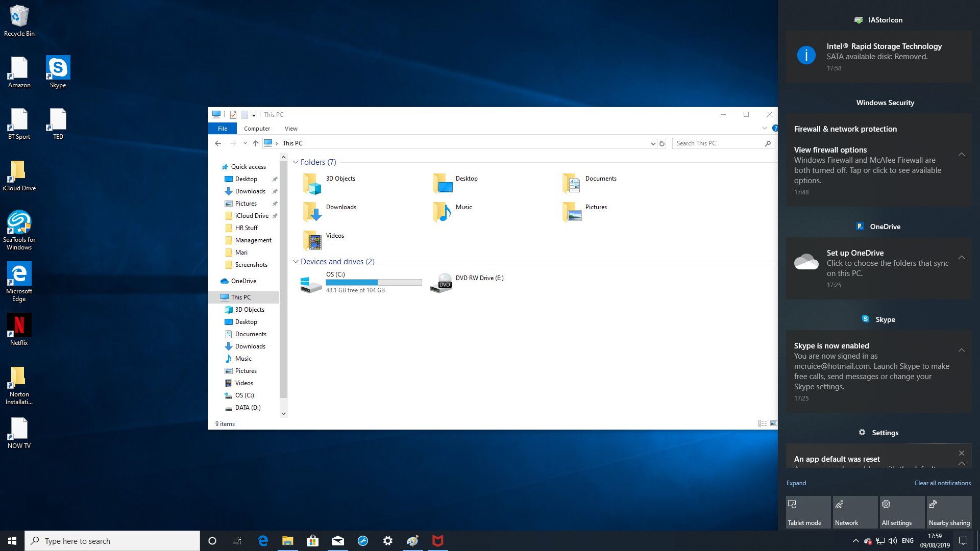Open the Computer ribbon tab
The width and height of the screenshot is (980, 551).
point(257,129)
